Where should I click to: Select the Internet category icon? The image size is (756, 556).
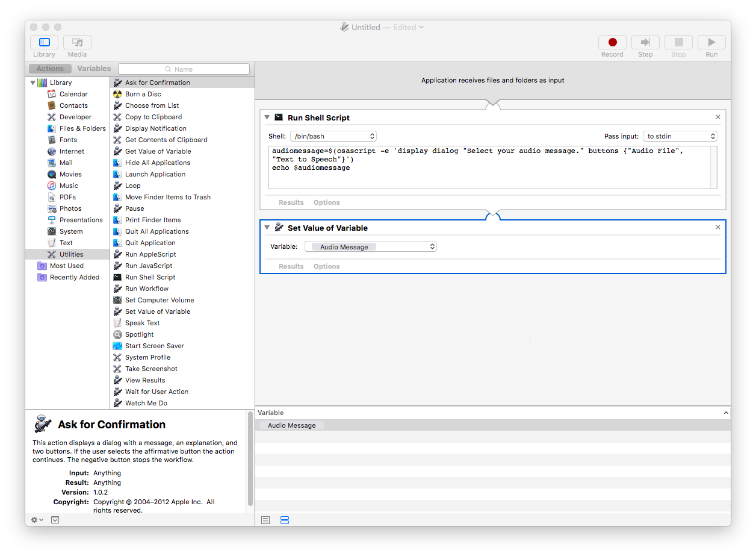point(52,151)
